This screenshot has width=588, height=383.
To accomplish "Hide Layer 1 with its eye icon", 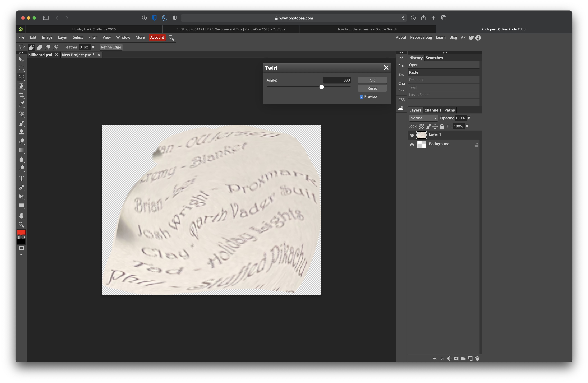I will click(412, 135).
